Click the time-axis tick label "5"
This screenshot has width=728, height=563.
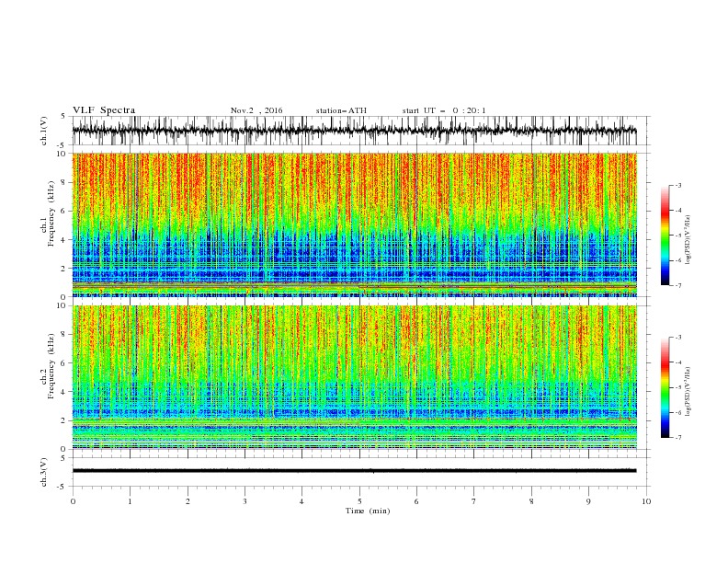pyautogui.click(x=359, y=501)
